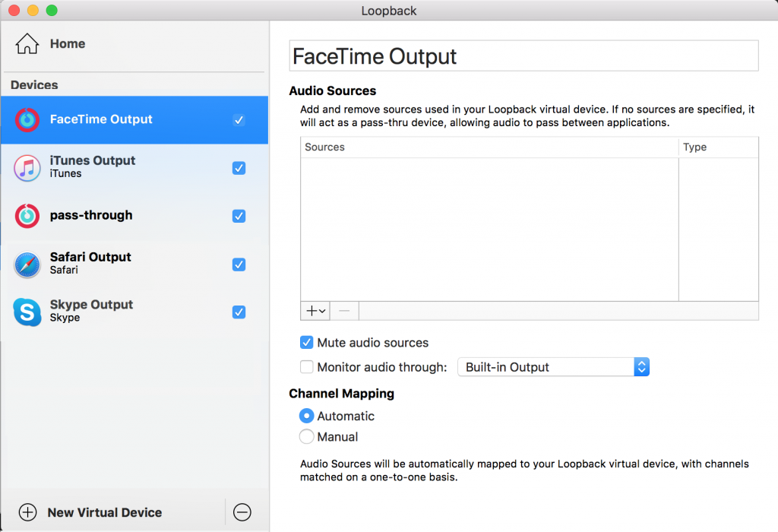Click the iTunes music note icon
This screenshot has width=778, height=532.
point(27,168)
